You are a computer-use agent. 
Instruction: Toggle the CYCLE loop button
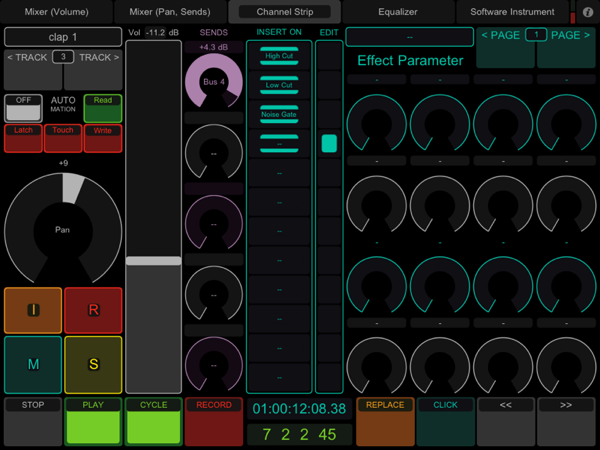[153, 421]
